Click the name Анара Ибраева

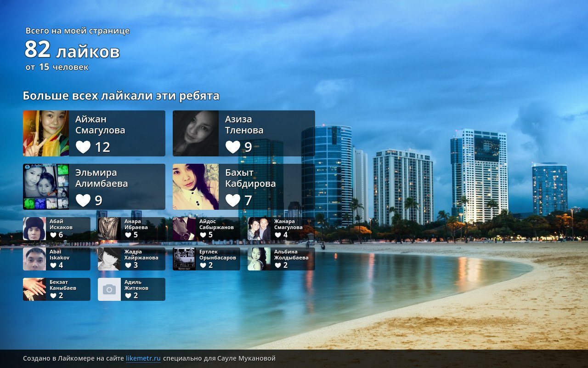[136, 224]
